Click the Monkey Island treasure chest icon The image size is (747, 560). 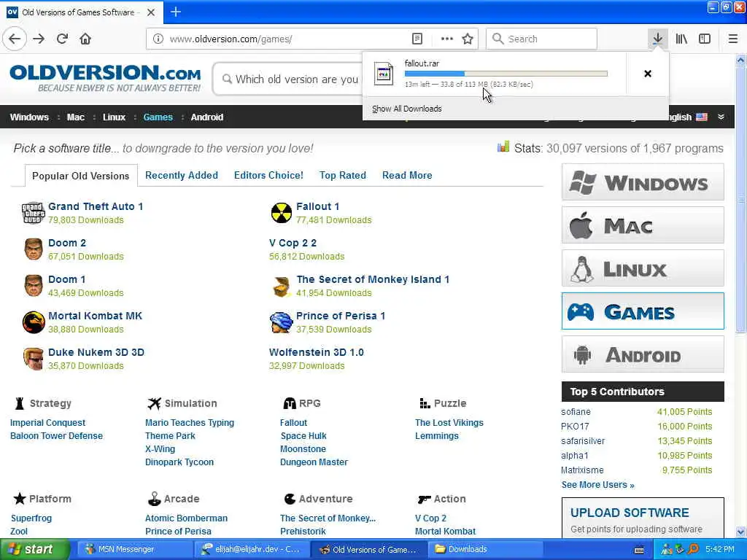(x=282, y=287)
